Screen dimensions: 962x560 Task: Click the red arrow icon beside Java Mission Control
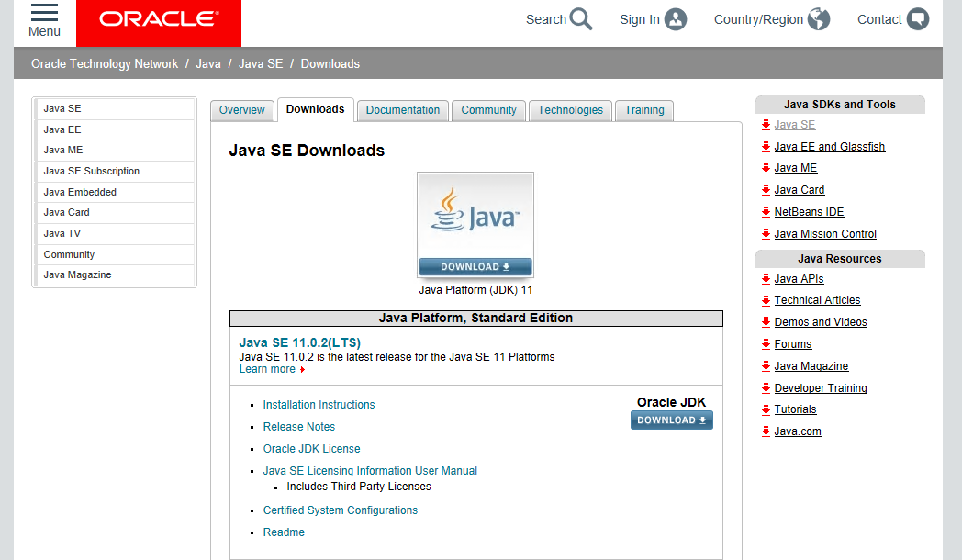pyautogui.click(x=766, y=234)
